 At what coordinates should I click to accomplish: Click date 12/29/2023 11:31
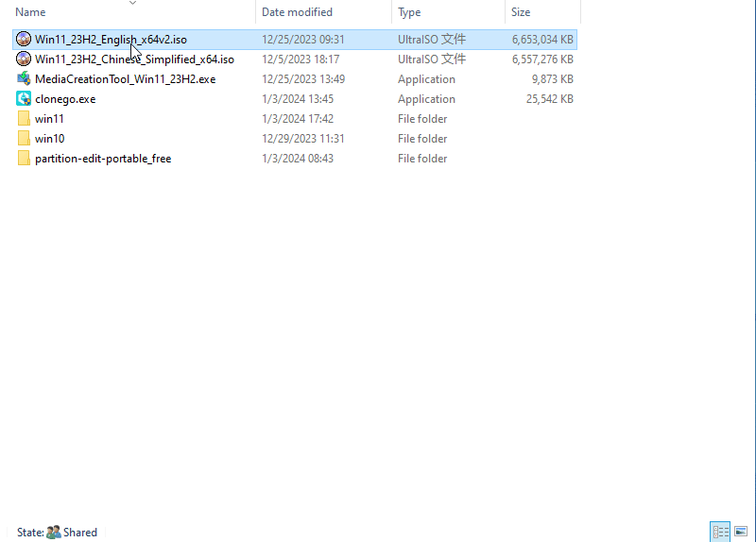[303, 138]
